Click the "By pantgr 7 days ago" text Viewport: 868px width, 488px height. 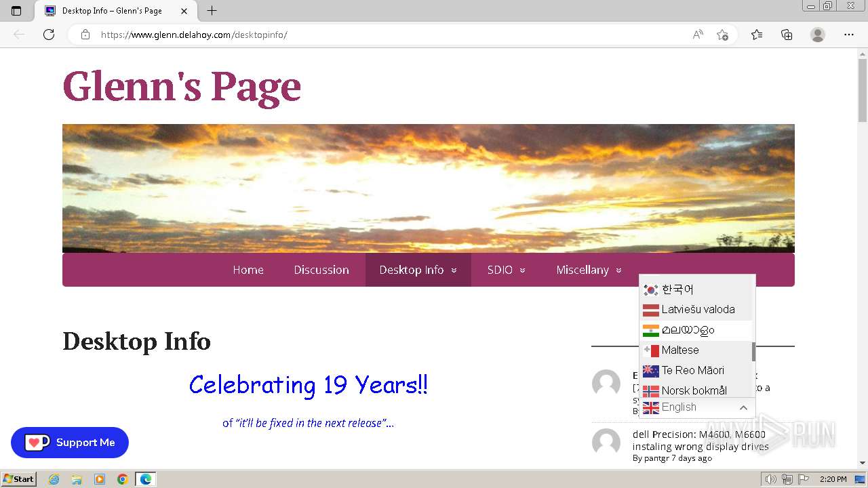click(x=672, y=458)
